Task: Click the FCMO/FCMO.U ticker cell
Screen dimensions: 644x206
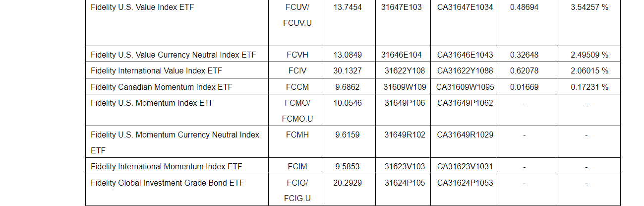Action: (x=297, y=111)
